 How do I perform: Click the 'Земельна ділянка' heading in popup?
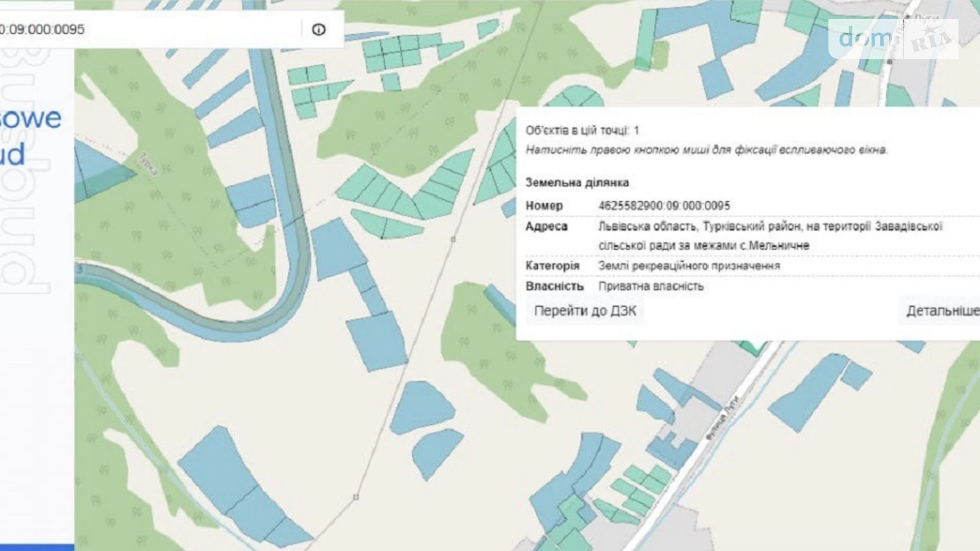(x=577, y=183)
